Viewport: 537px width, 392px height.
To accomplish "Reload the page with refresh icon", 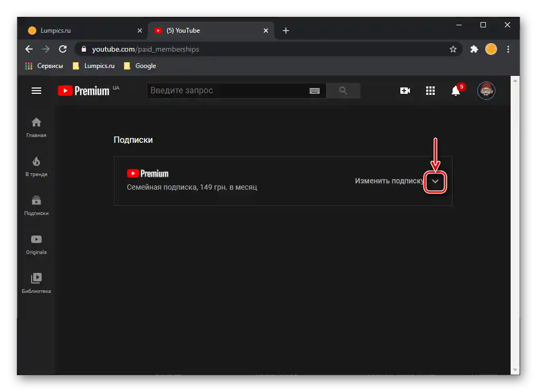I will point(63,49).
